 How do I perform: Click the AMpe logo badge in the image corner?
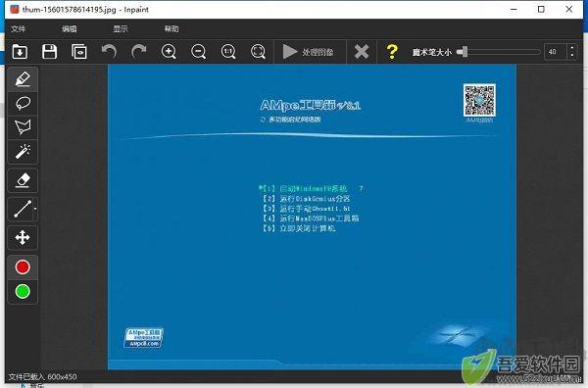pyautogui.click(x=144, y=338)
